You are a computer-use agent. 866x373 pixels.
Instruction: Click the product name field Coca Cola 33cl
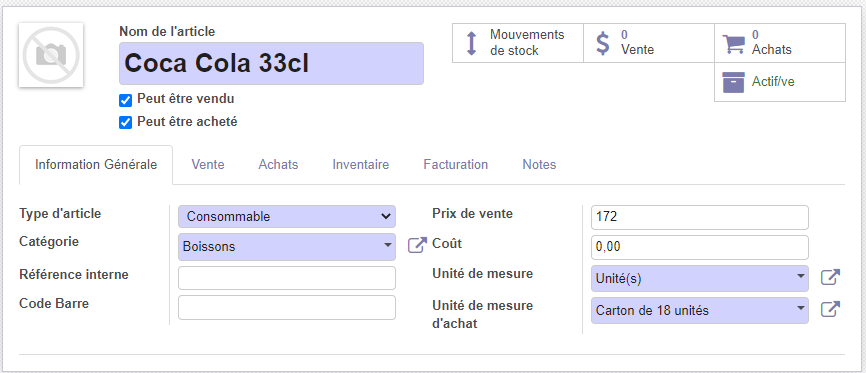click(271, 64)
